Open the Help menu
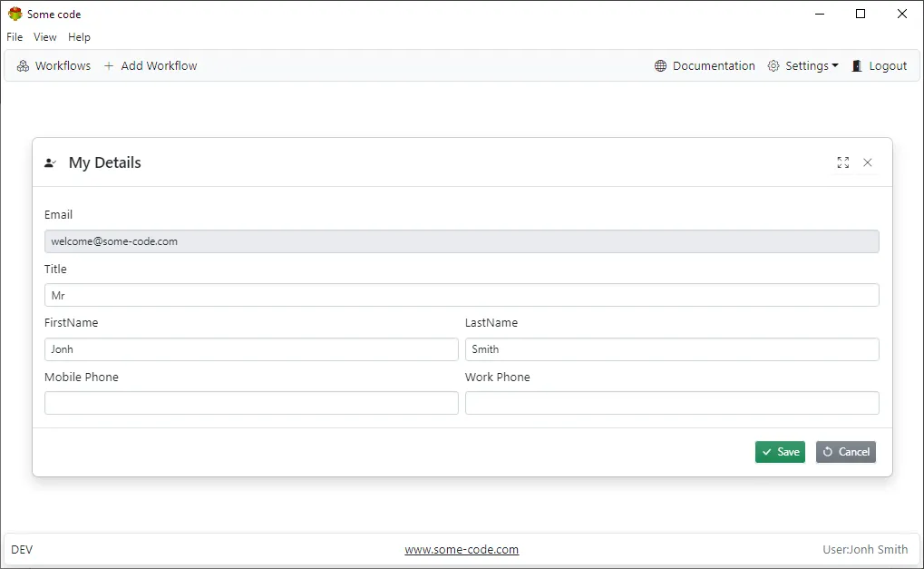 [x=79, y=37]
